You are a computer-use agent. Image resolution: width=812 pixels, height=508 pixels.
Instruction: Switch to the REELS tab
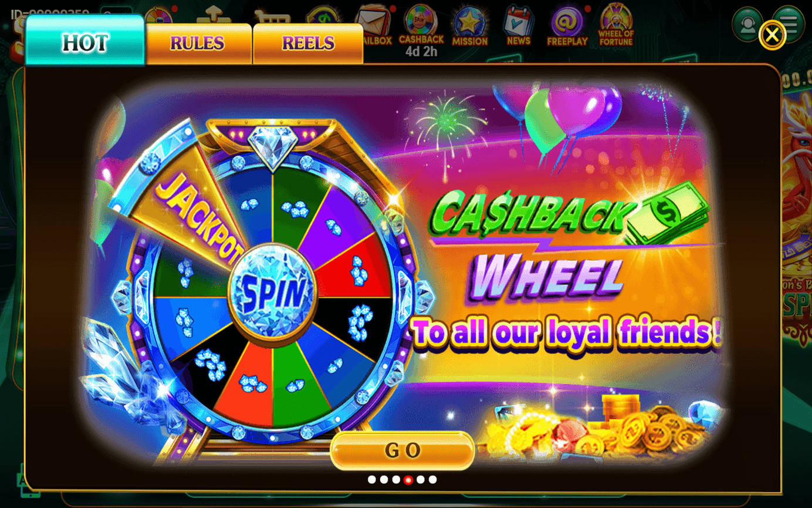pos(308,43)
